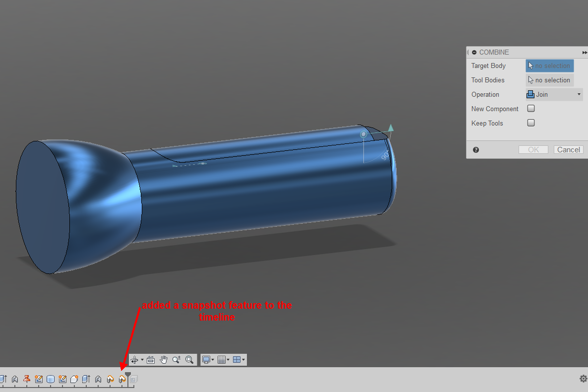Click the Keep Tools label
The image size is (588, 392).
click(487, 123)
